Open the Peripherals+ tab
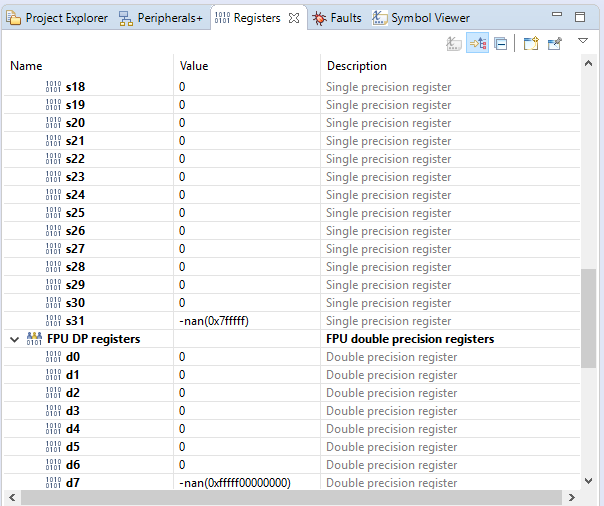The image size is (604, 506). pos(160,18)
